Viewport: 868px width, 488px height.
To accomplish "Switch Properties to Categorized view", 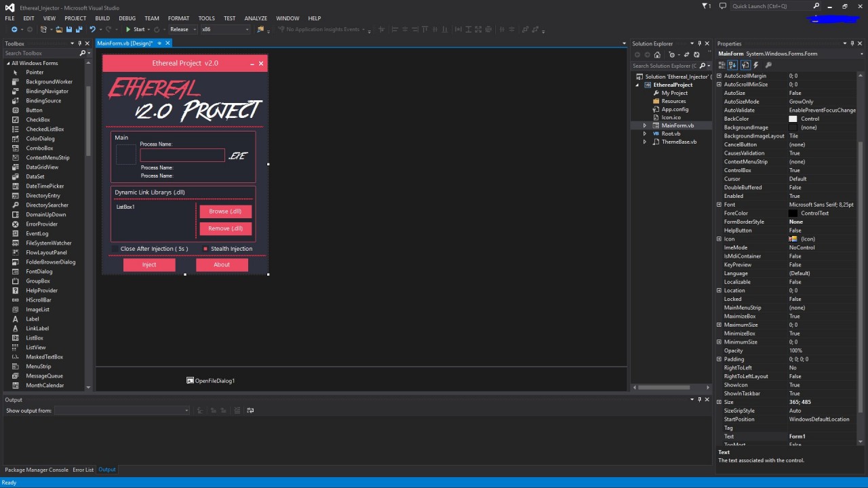I will [722, 65].
